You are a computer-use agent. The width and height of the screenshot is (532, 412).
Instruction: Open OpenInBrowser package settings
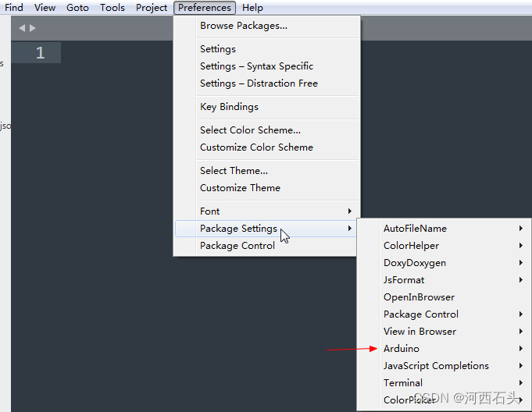(445, 297)
